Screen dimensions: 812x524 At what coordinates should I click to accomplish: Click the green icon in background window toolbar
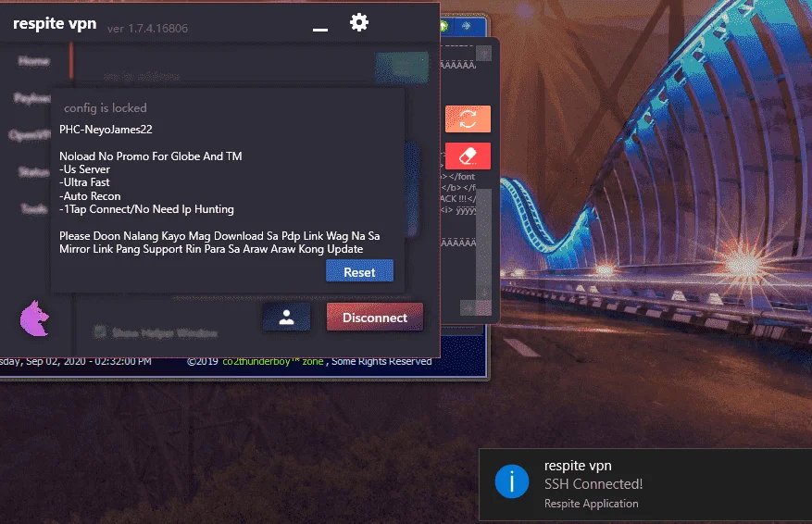point(443,26)
